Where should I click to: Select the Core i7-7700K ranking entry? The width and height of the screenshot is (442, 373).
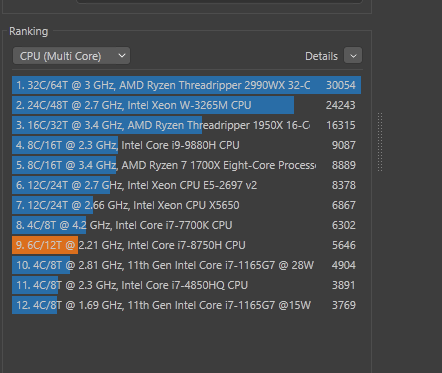pos(187,225)
